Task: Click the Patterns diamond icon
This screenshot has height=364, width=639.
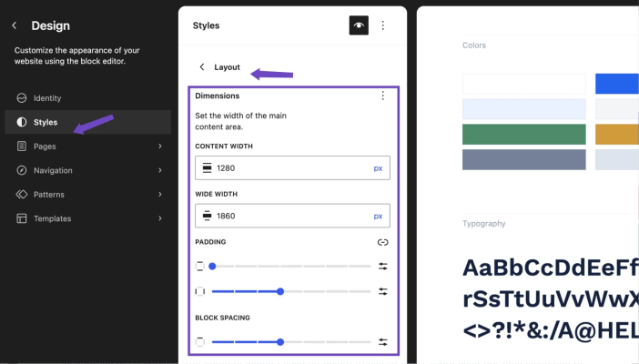Action: tap(22, 195)
